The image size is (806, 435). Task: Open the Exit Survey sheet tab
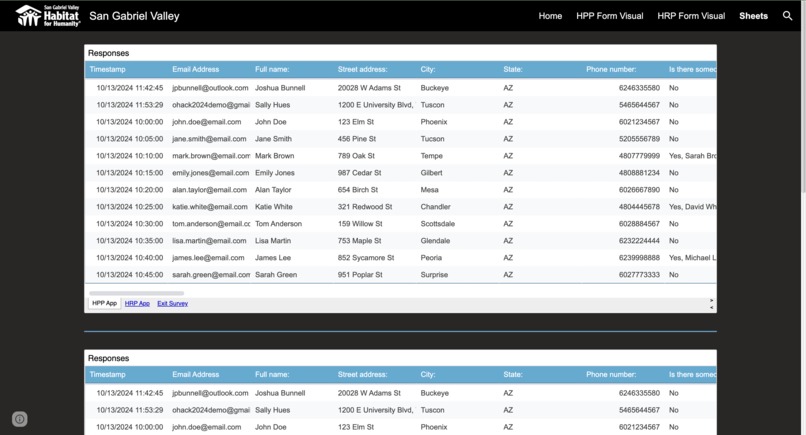point(172,303)
